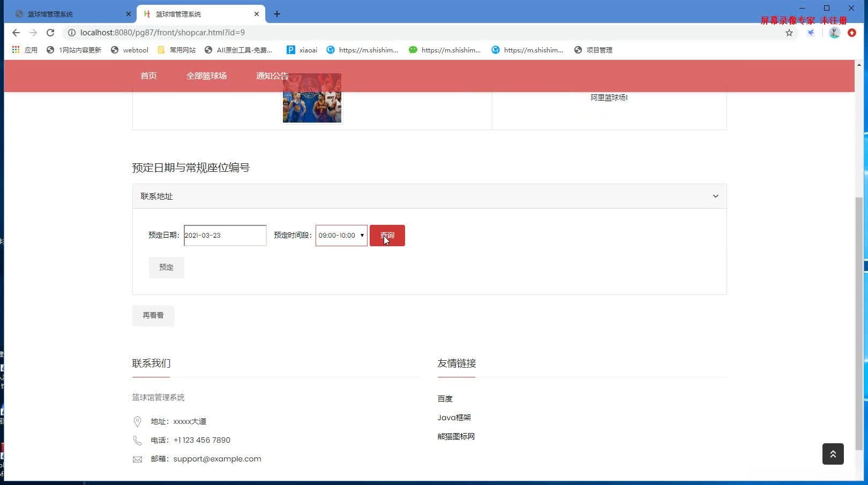Select 全部篮球场 in the navigation bar

[x=206, y=75]
